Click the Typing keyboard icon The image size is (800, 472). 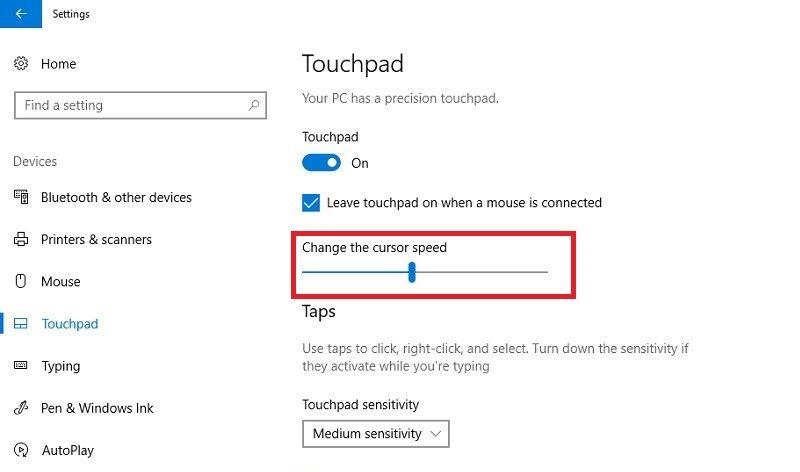pyautogui.click(x=21, y=366)
